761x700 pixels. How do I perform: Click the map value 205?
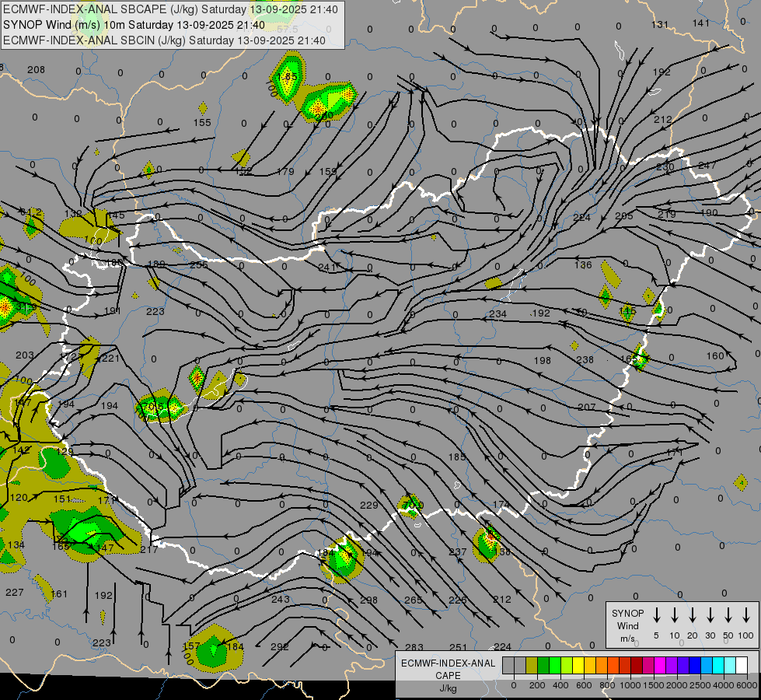624,216
